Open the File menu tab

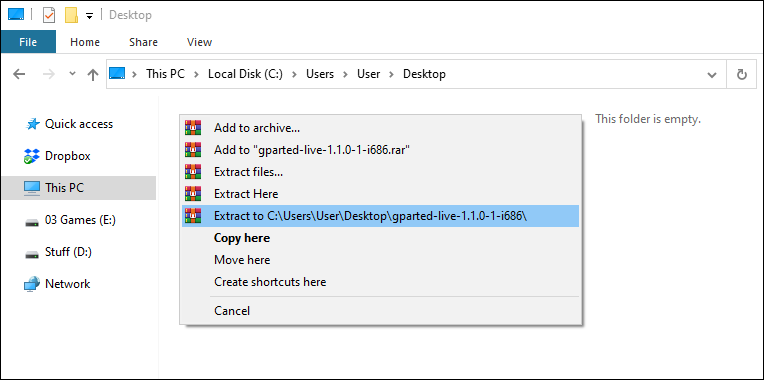click(x=28, y=42)
